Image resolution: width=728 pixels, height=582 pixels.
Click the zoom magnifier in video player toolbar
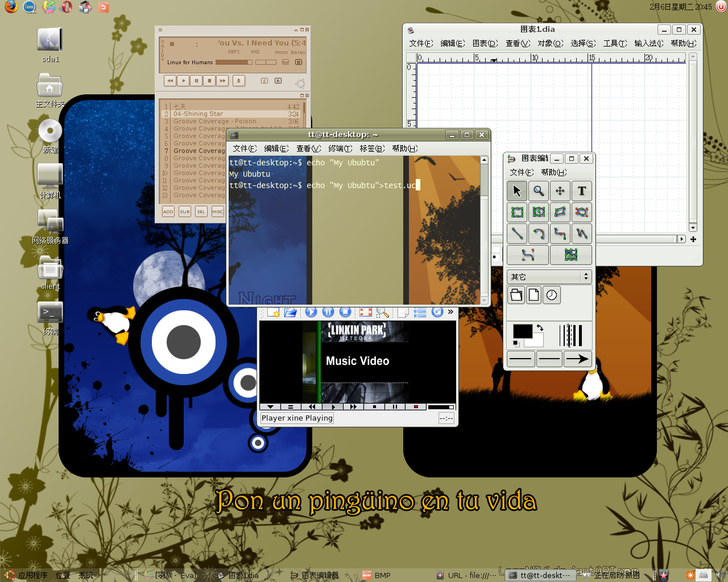click(x=383, y=312)
